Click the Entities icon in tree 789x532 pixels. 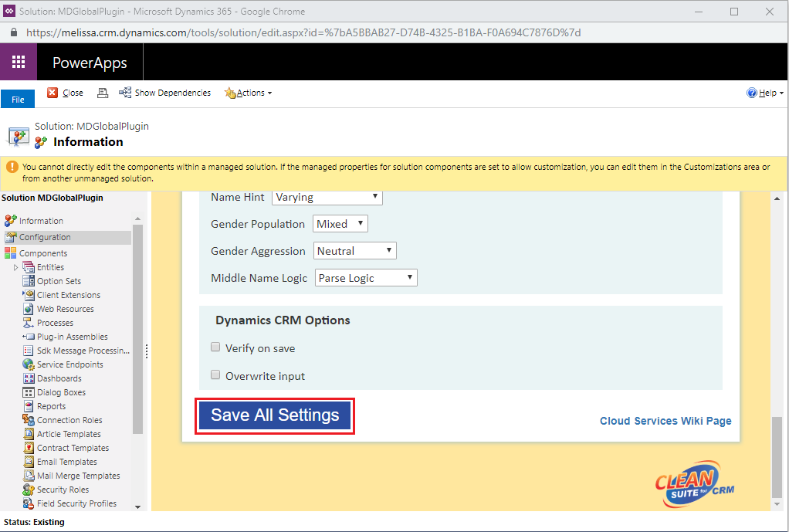point(29,266)
